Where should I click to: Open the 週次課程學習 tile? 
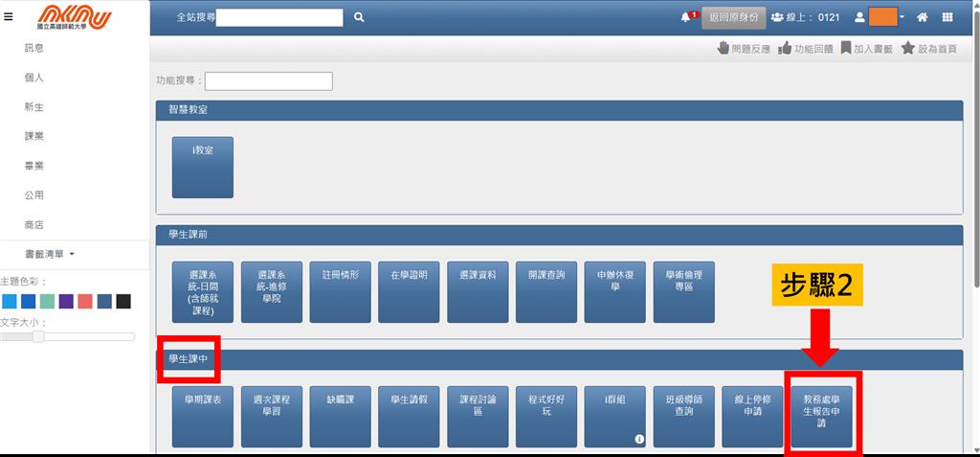click(x=271, y=417)
